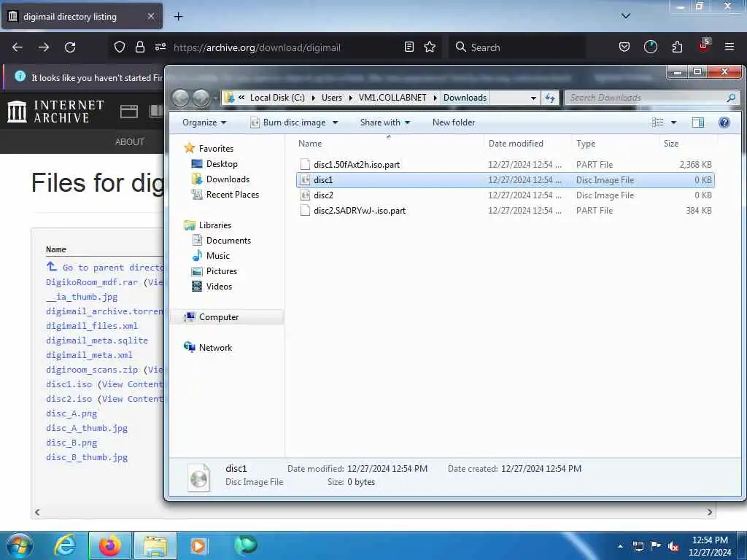This screenshot has width=747, height=560.
Task: Launch Internet Explorer from taskbar
Action: pyautogui.click(x=65, y=545)
